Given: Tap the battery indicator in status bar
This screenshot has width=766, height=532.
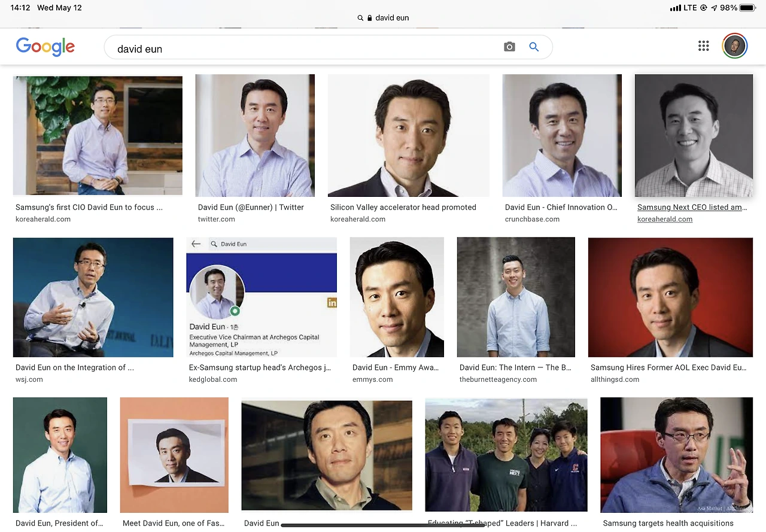Looking at the screenshot, I should [747, 8].
